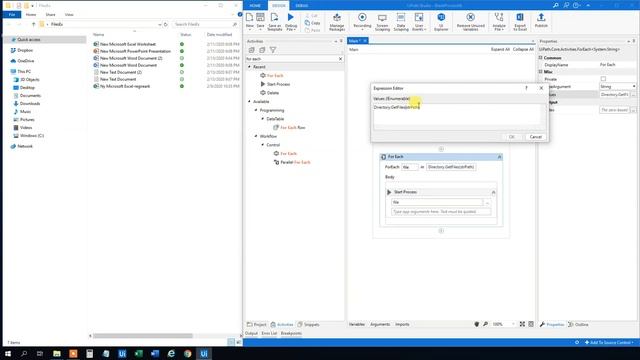
Task: Open the Arguments tab
Action: [x=380, y=324]
